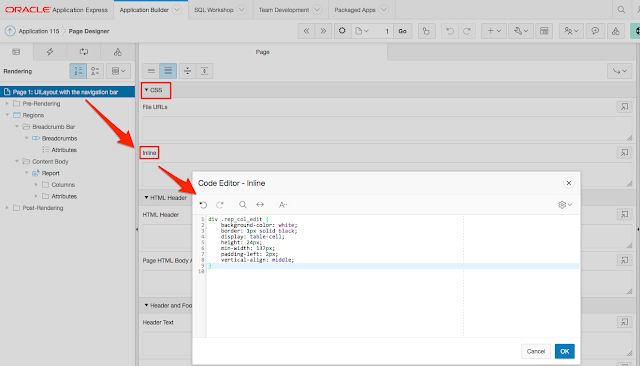This screenshot has height=366, width=640.
Task: Select the Breadcrumbs region in the tree
Action: pos(60,138)
